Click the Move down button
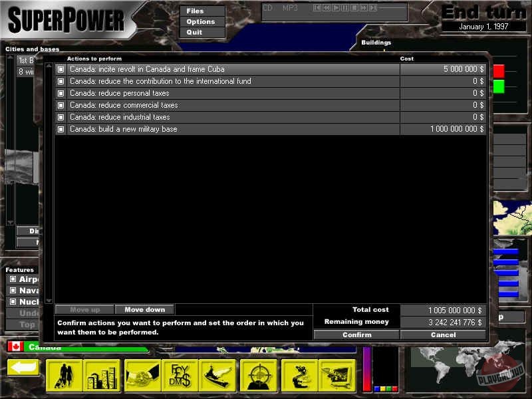 144,309
